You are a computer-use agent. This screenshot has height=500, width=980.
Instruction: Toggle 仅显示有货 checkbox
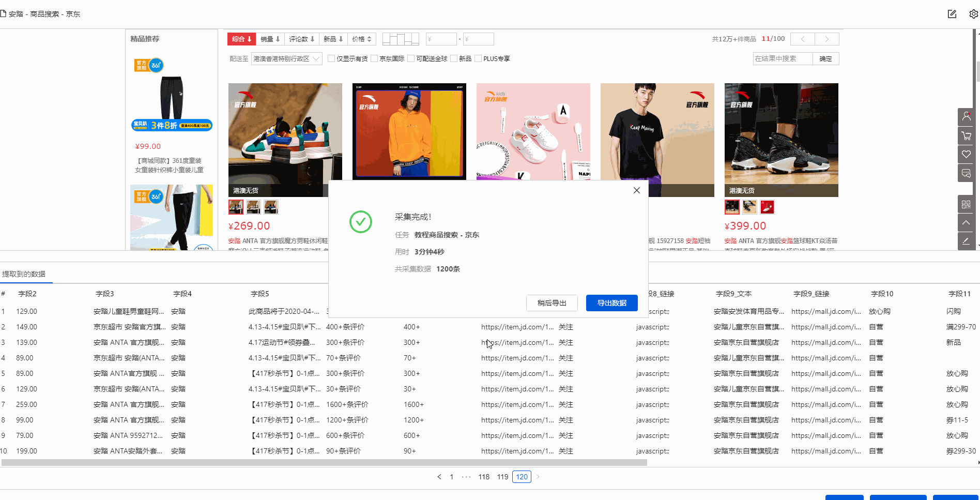(x=331, y=58)
